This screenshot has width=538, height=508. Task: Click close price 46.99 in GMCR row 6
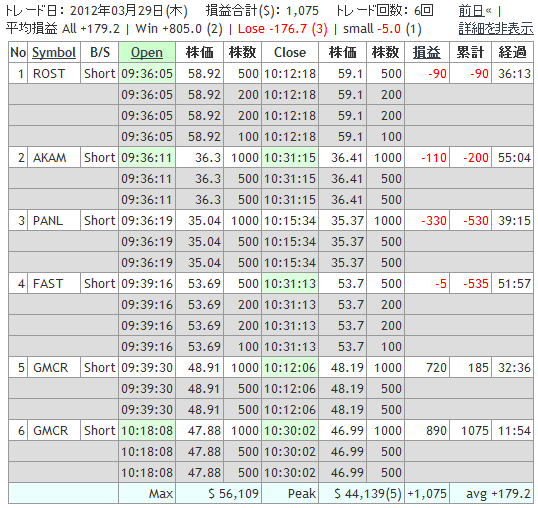[342, 430]
